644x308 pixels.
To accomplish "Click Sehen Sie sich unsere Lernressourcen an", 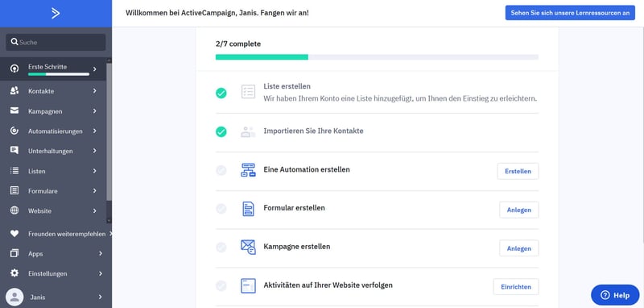I will pyautogui.click(x=570, y=13).
